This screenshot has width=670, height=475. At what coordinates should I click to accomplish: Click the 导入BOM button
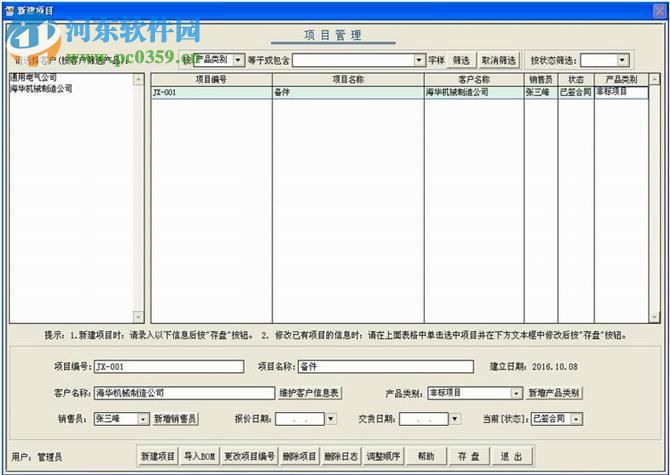[x=200, y=456]
